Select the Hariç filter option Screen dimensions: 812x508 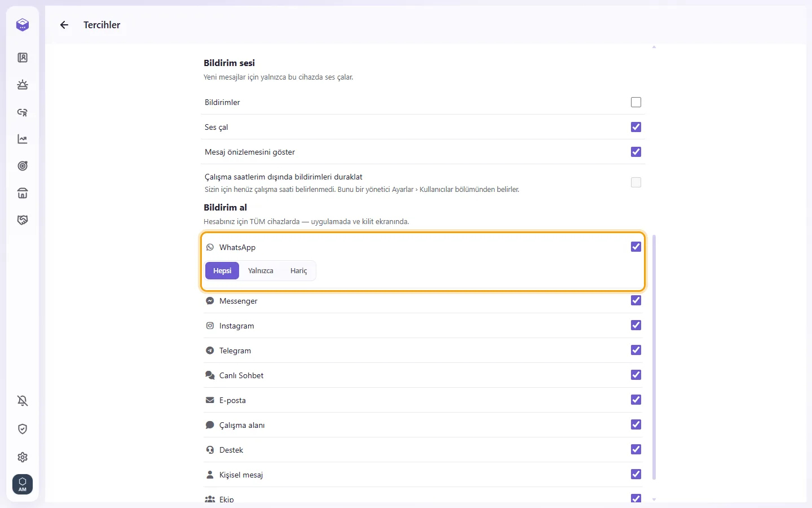(299, 271)
